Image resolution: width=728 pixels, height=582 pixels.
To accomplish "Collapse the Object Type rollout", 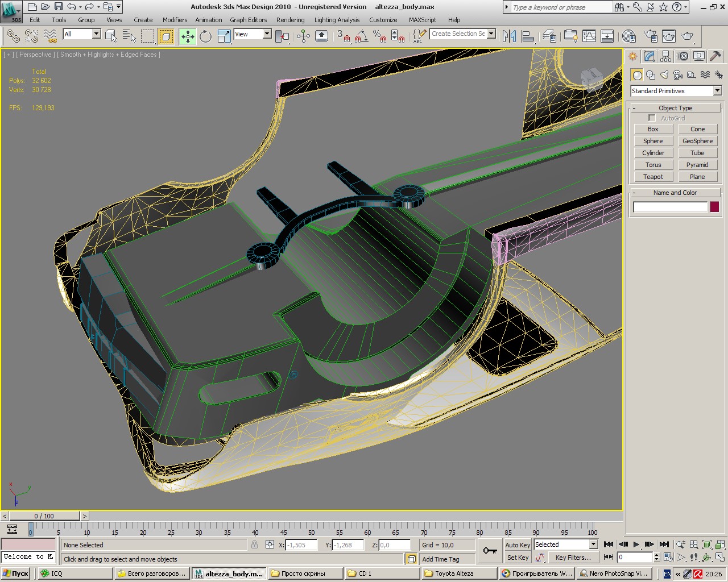I will [675, 108].
